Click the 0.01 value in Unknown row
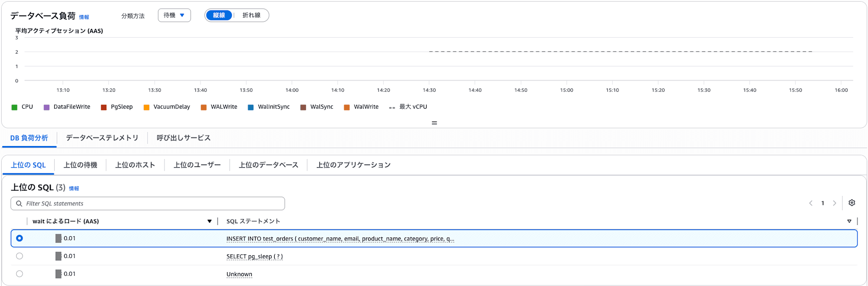This screenshot has height=286, width=868. (x=69, y=274)
